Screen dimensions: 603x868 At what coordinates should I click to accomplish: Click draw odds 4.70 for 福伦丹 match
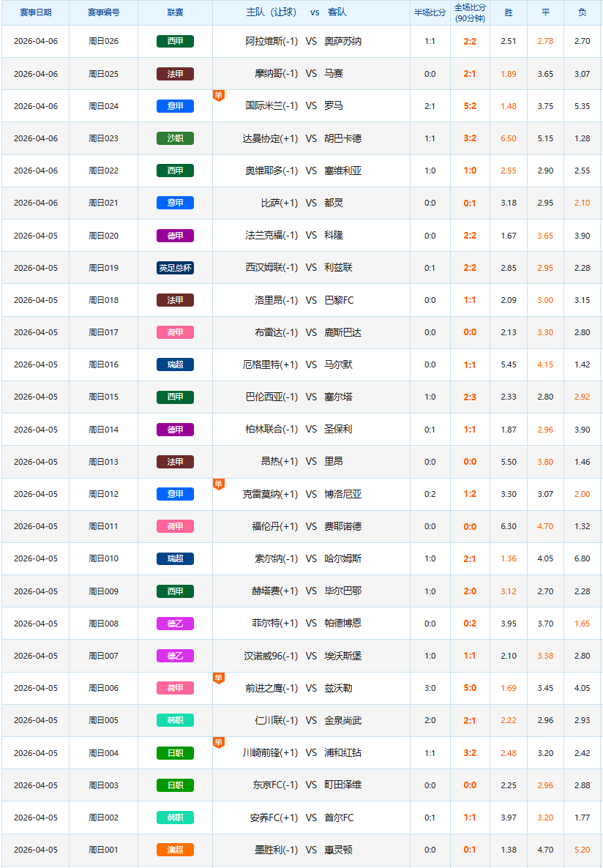(x=545, y=526)
